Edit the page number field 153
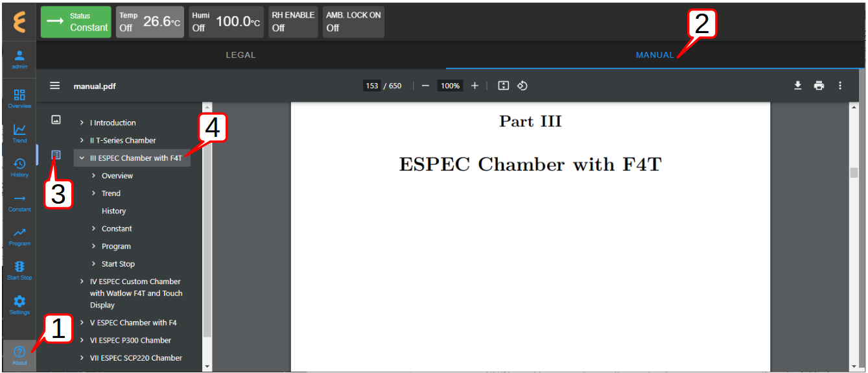The image size is (868, 373). 372,86
